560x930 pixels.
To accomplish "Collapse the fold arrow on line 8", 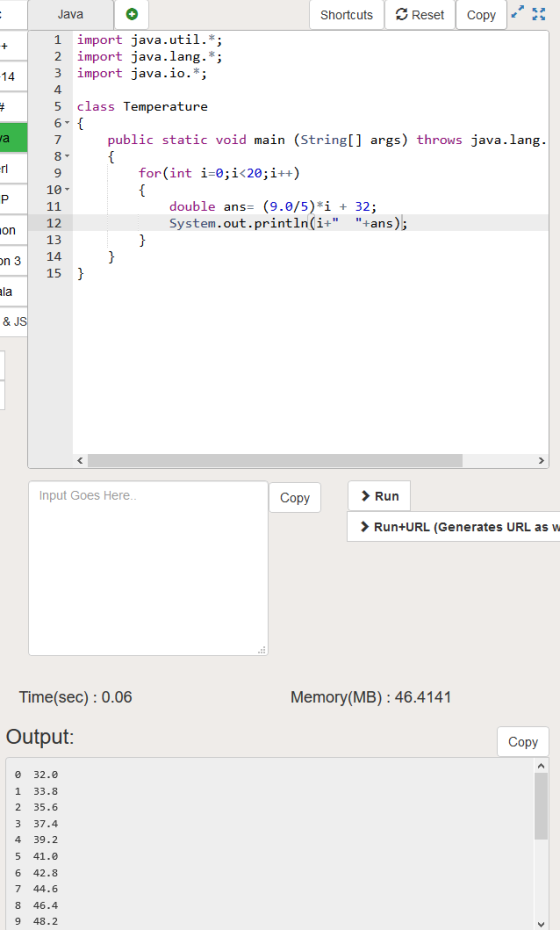I will pos(67,157).
